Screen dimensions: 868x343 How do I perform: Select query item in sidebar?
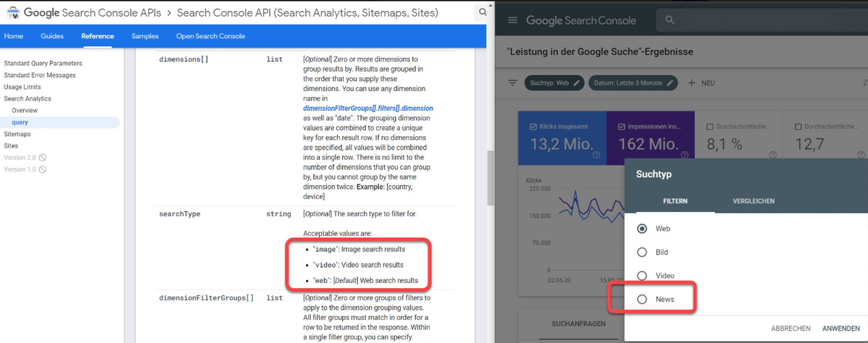pos(59,122)
